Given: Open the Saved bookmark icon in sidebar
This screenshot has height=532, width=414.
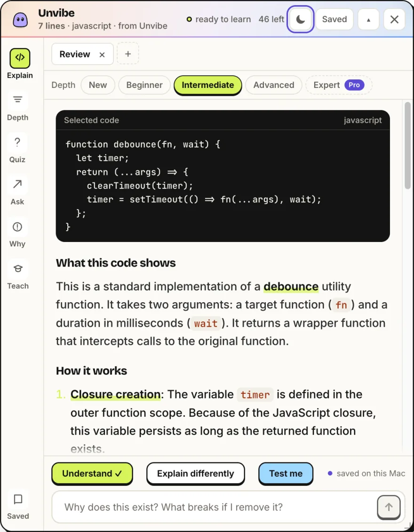Looking at the screenshot, I should (x=18, y=499).
